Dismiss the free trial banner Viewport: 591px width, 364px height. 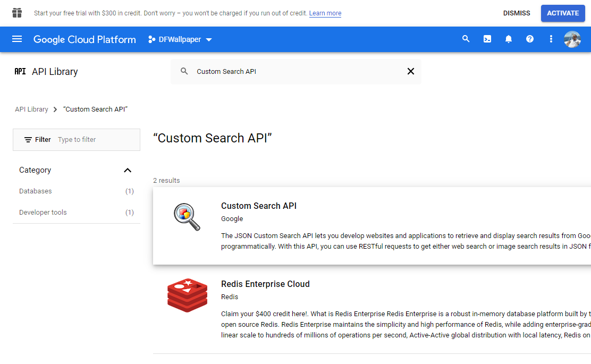click(517, 13)
